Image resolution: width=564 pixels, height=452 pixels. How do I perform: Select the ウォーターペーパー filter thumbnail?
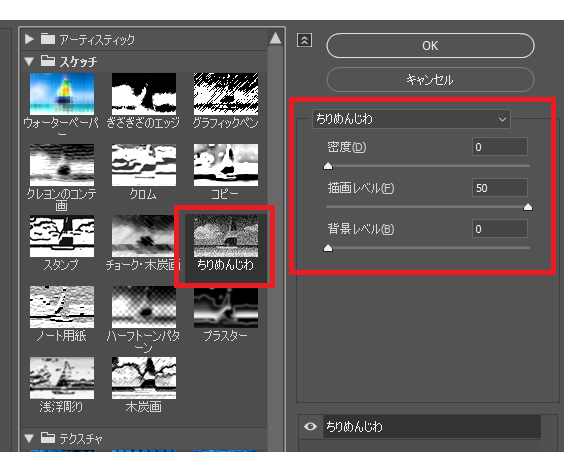[x=62, y=94]
